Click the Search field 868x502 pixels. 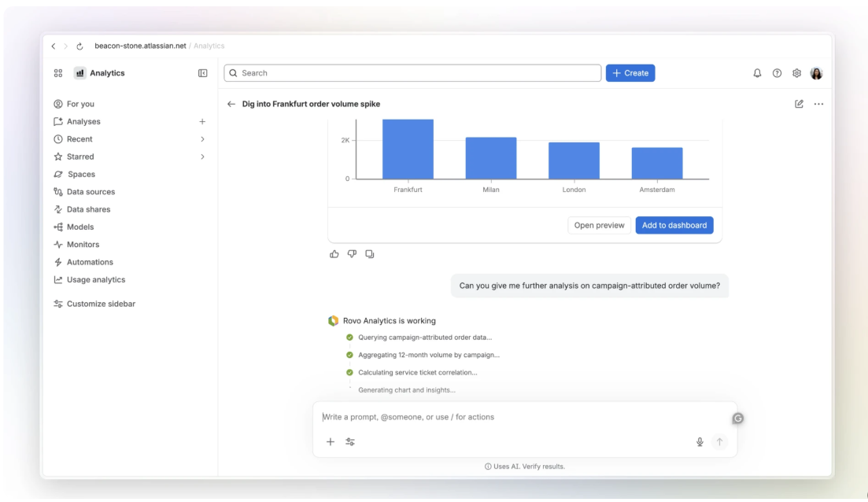point(412,73)
